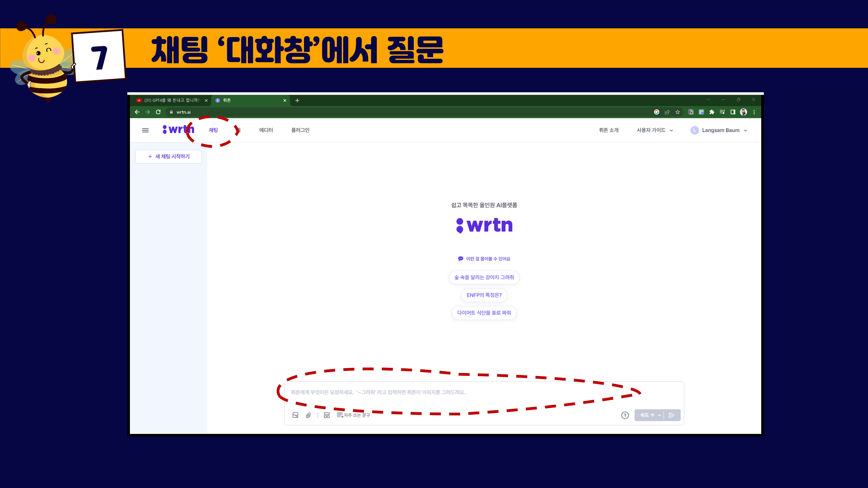Click the image upload icon in chat box

[295, 415]
